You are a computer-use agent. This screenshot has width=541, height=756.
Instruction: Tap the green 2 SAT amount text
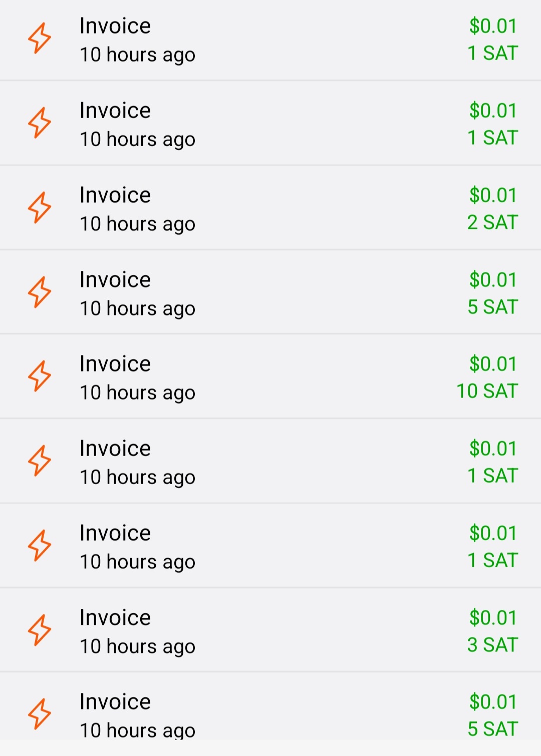[492, 222]
